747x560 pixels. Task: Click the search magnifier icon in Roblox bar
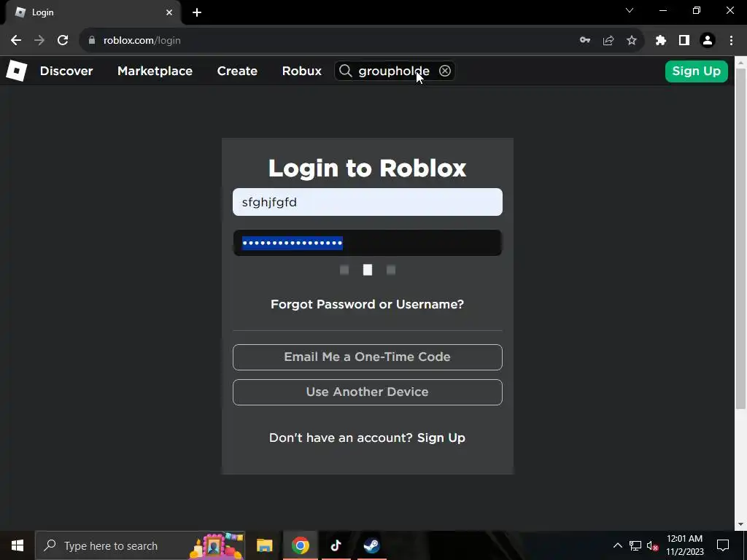click(345, 71)
